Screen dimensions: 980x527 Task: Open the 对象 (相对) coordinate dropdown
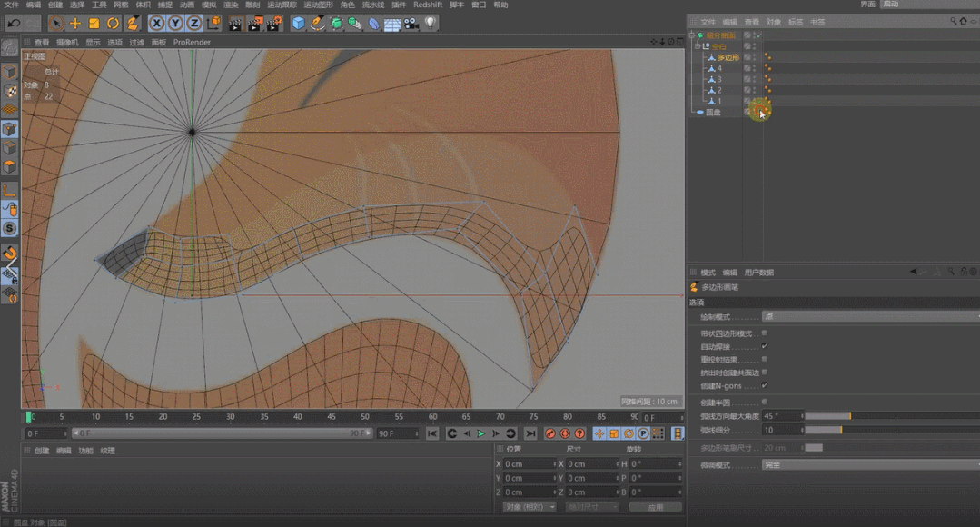(529, 506)
